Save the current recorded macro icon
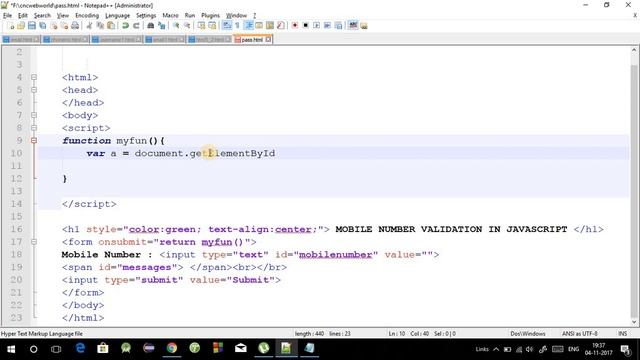Viewport: 640px width, 360px height. [x=338, y=25]
